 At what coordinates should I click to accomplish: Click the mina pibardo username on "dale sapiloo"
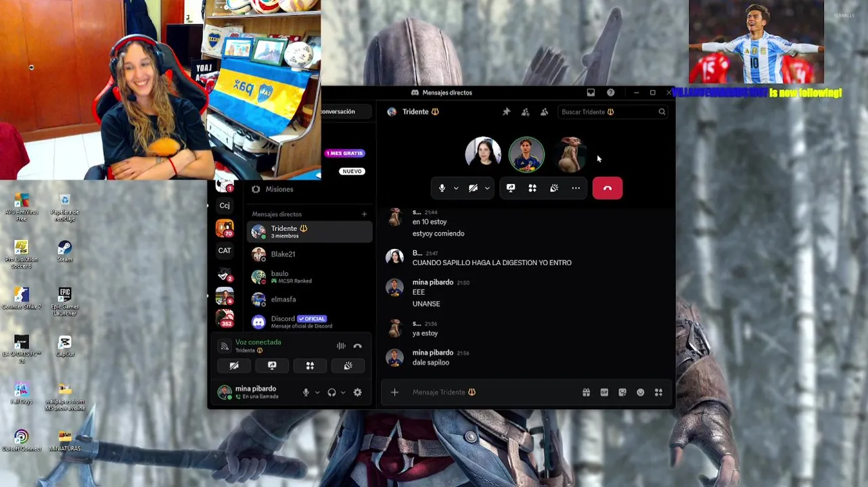click(432, 352)
